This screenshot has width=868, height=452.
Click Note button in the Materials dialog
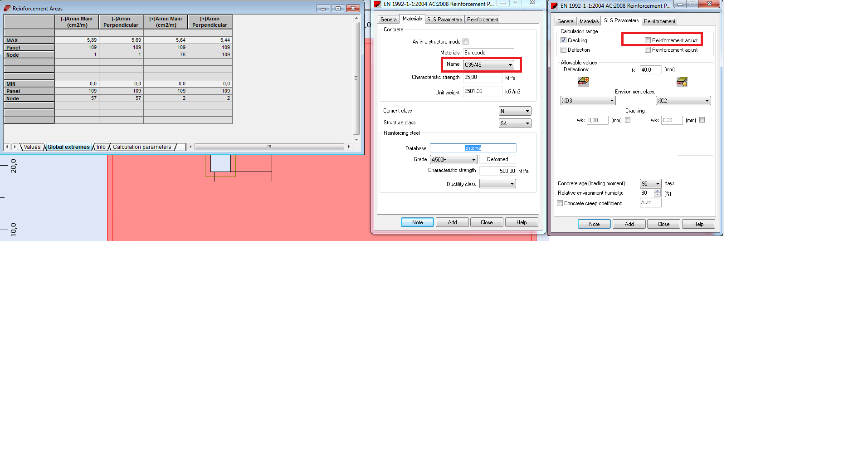click(x=417, y=222)
